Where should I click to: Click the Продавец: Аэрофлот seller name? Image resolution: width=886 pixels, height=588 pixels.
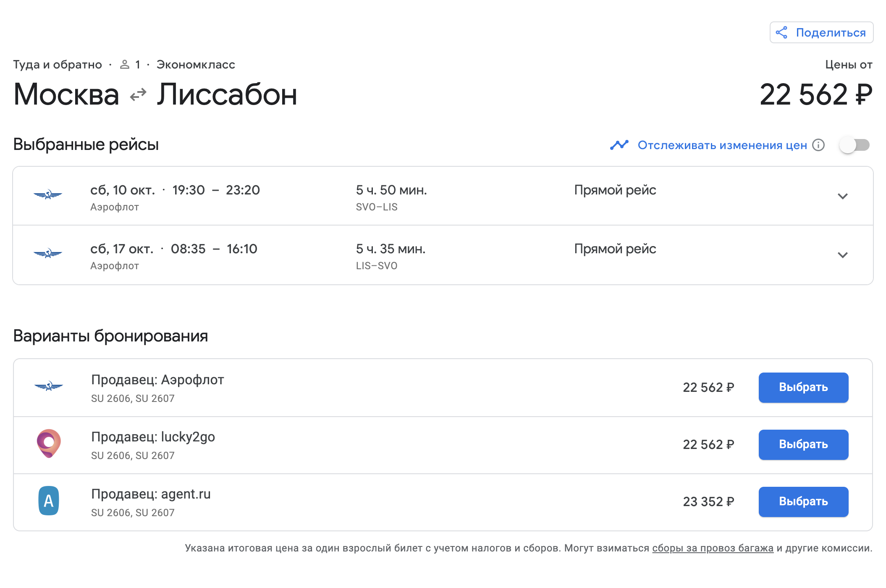click(157, 380)
